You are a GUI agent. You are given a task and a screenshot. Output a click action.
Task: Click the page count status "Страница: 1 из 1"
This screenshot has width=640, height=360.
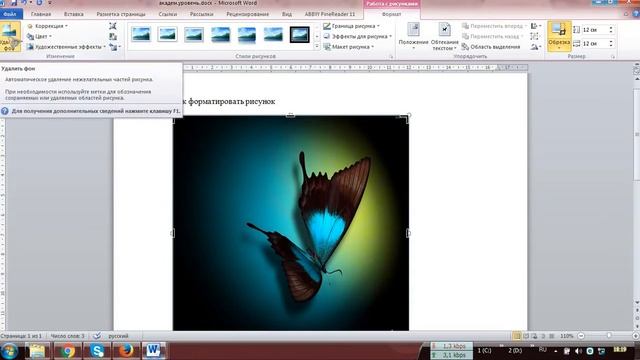[21, 336]
